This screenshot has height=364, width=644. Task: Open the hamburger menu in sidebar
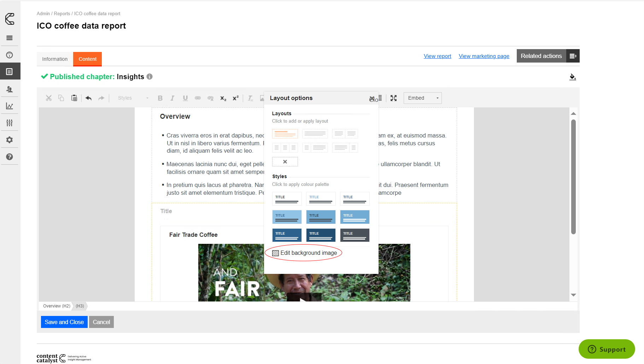10,38
